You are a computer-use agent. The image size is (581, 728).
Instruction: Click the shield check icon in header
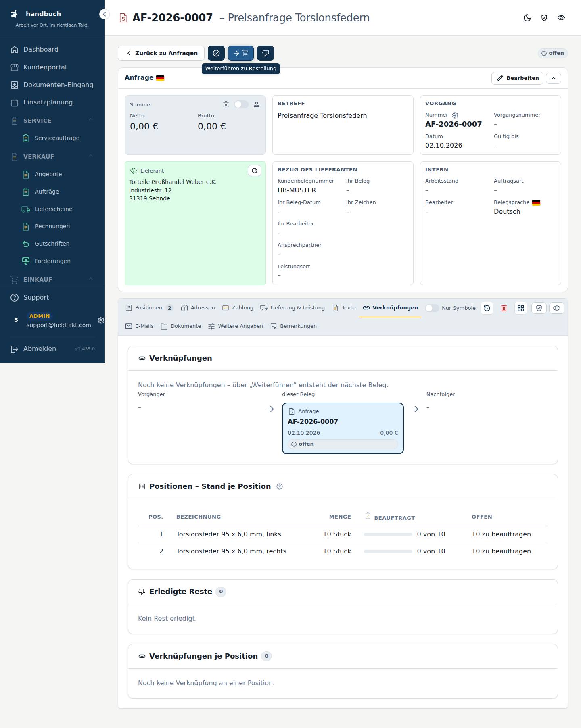click(544, 18)
